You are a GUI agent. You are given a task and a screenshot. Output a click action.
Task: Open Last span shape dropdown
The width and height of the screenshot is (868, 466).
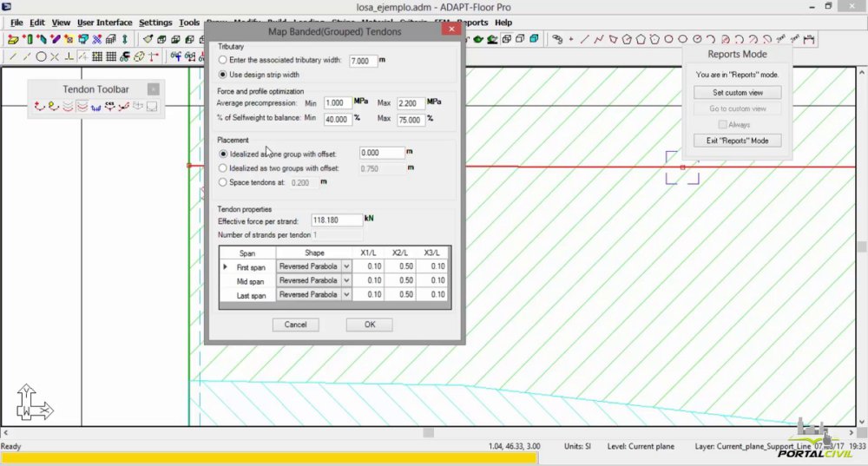(346, 294)
